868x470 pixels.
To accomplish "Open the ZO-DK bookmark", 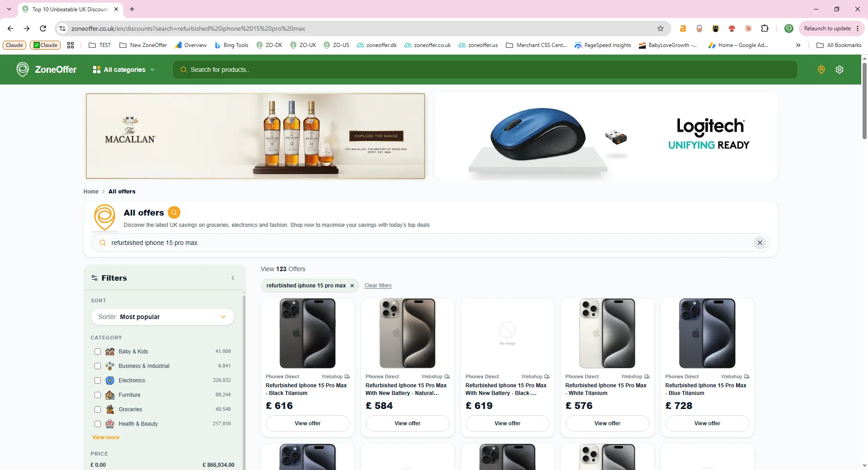I will (x=269, y=45).
